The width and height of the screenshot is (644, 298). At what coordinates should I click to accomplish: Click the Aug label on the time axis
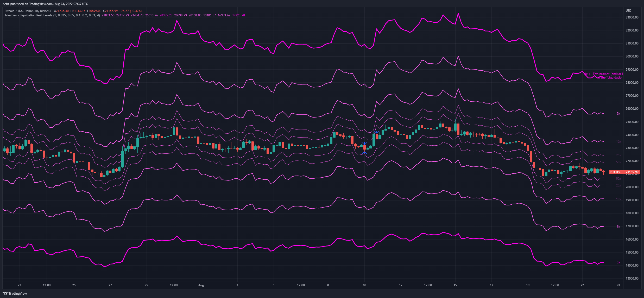coord(201,285)
